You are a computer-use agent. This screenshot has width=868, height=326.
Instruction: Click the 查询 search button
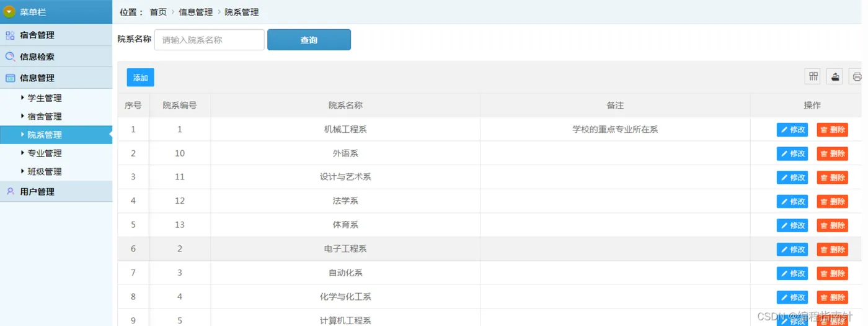(x=309, y=40)
